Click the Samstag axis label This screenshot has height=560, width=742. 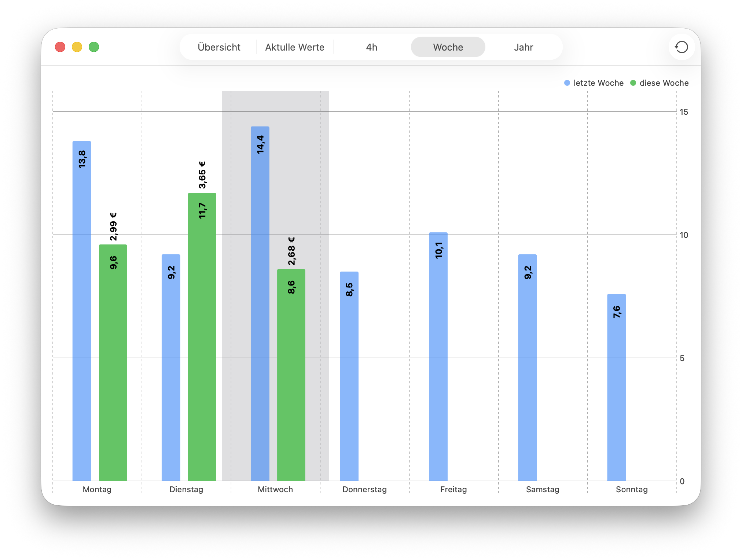coord(543,489)
